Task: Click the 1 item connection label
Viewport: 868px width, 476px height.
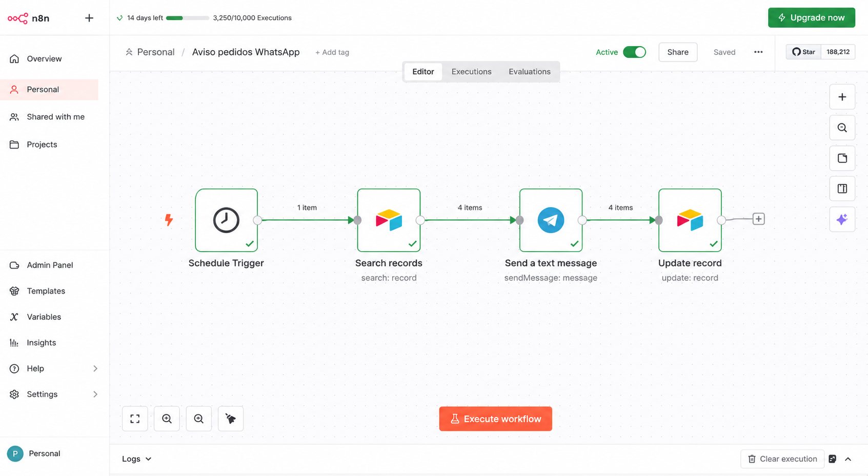Action: (x=307, y=208)
